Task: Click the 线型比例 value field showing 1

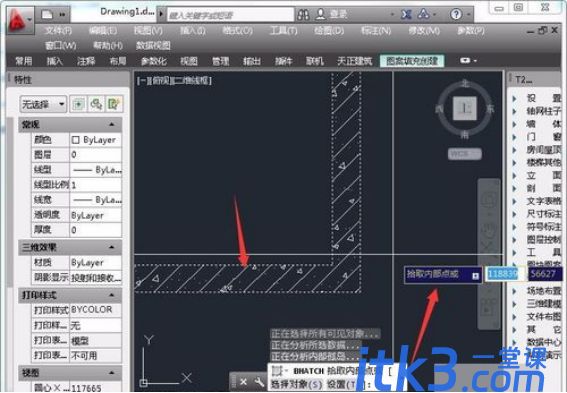Action: 96,185
